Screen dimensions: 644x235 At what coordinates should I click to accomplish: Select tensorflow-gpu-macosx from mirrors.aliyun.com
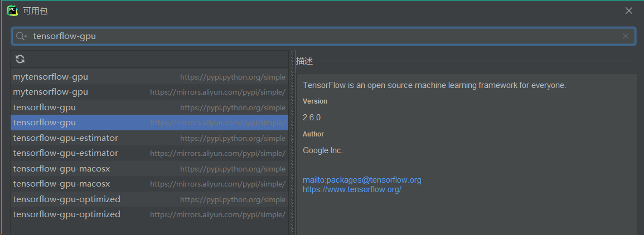click(149, 184)
